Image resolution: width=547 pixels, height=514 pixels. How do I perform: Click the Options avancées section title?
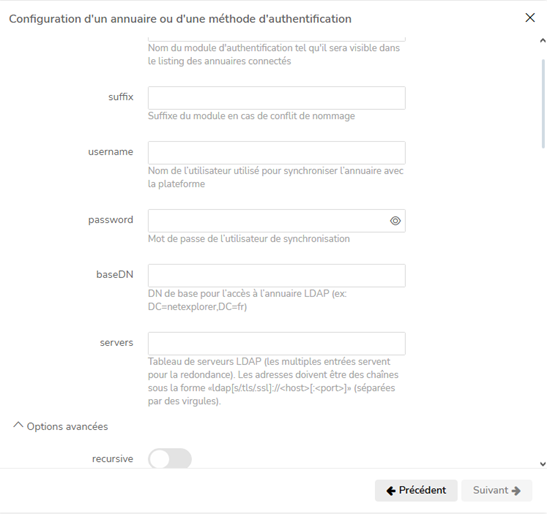point(67,426)
